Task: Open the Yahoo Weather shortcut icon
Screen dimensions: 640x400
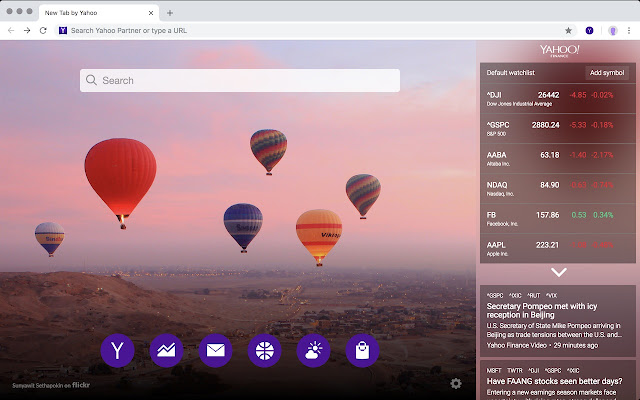Action: click(x=313, y=351)
